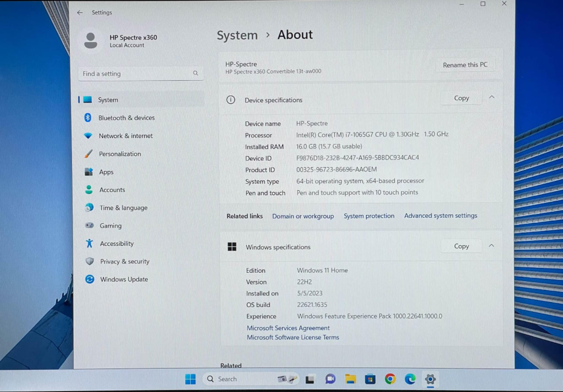Click the Windows Update sync icon

click(89, 279)
